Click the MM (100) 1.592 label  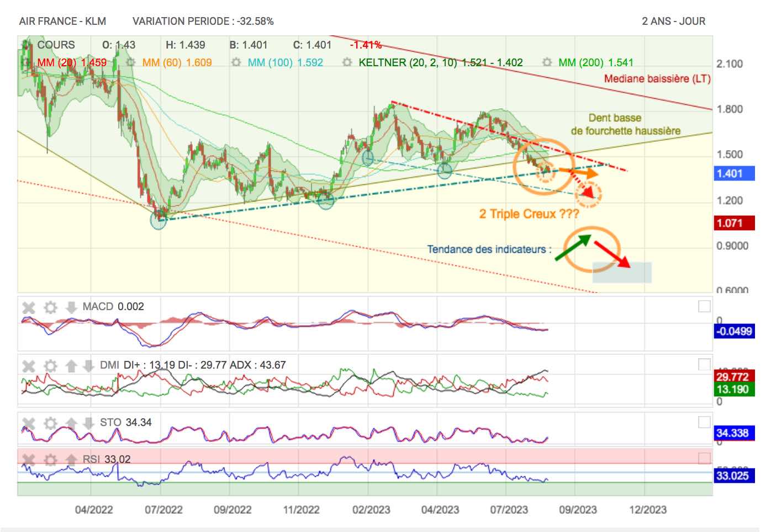285,62
